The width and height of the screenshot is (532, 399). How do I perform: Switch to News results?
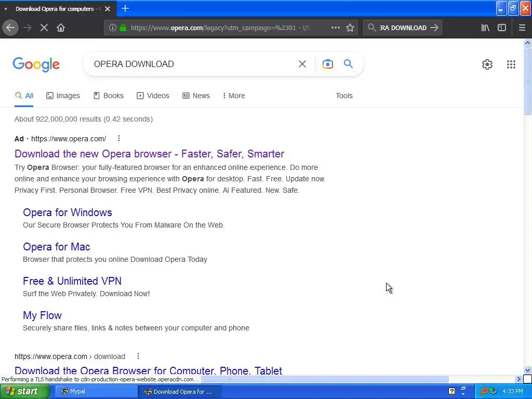coord(196,96)
